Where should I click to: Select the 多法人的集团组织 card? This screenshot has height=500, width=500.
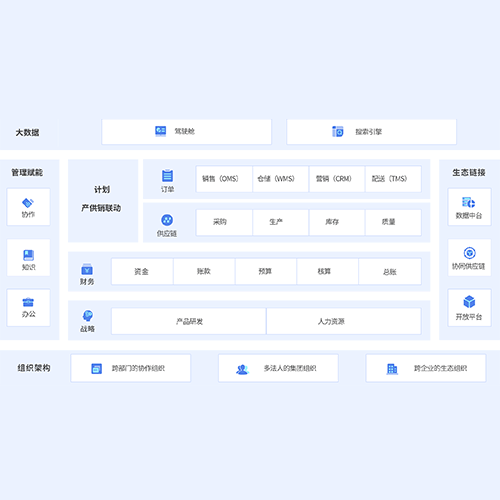point(278,368)
